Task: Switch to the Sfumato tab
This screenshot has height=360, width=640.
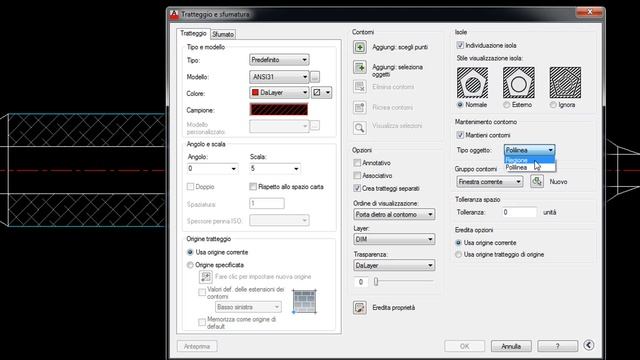Action: pyautogui.click(x=223, y=34)
